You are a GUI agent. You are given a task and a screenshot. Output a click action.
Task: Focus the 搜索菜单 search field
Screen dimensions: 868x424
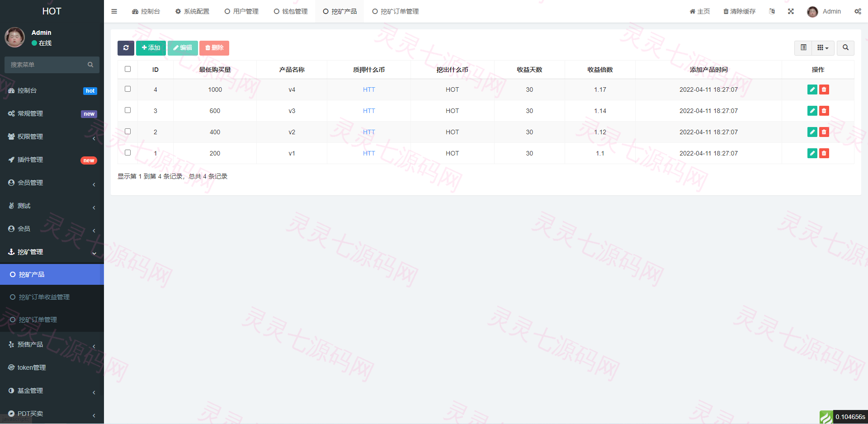point(47,65)
